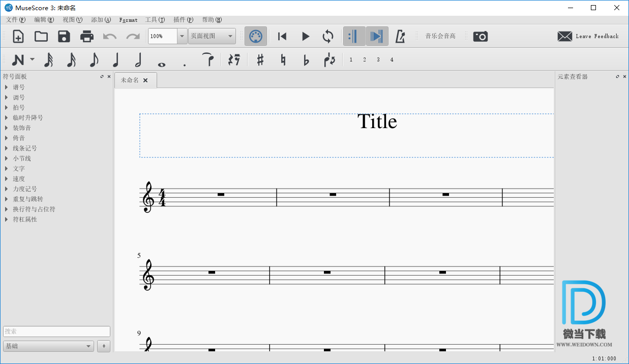Open the 帮助 menu
The image size is (629, 364).
(x=212, y=20)
